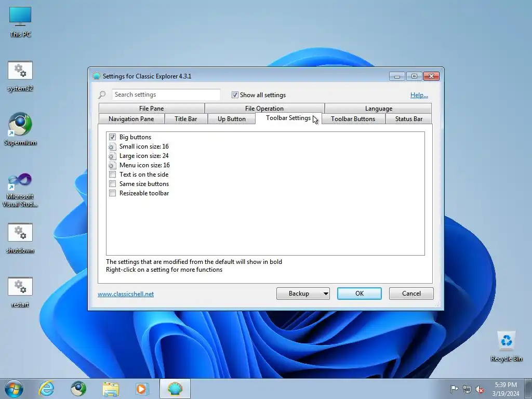Select the Small icon size: 16 setting

[144, 147]
